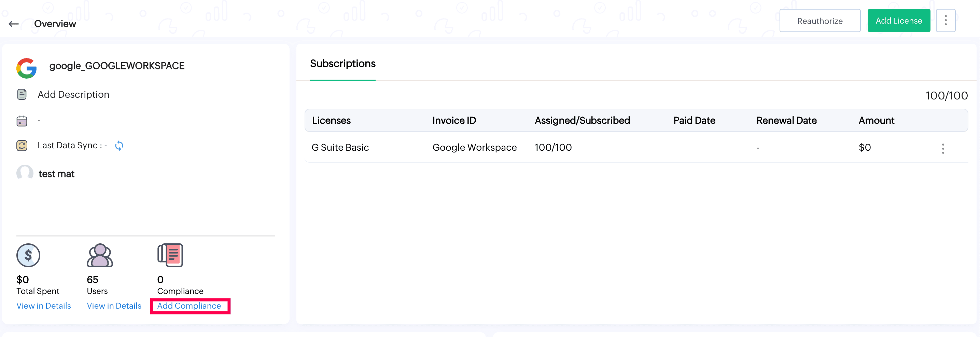Click the Google logo icon
This screenshot has width=980, height=337.
[27, 68]
